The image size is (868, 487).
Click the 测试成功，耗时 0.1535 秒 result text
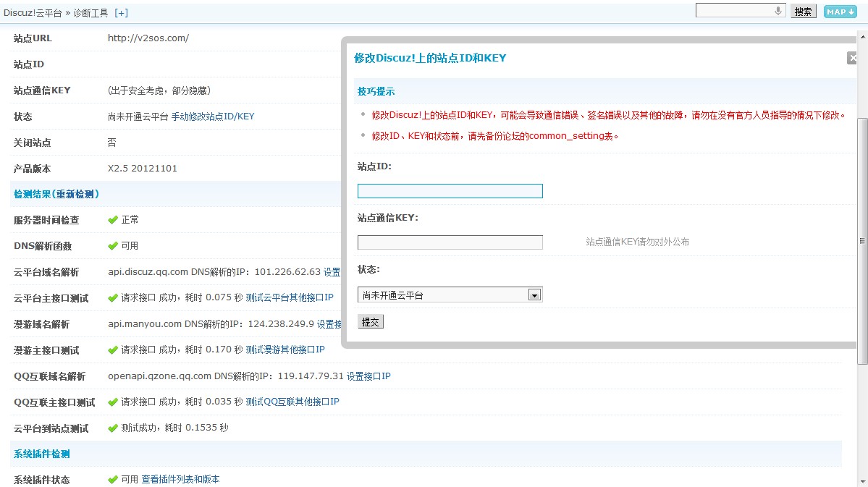click(x=175, y=428)
